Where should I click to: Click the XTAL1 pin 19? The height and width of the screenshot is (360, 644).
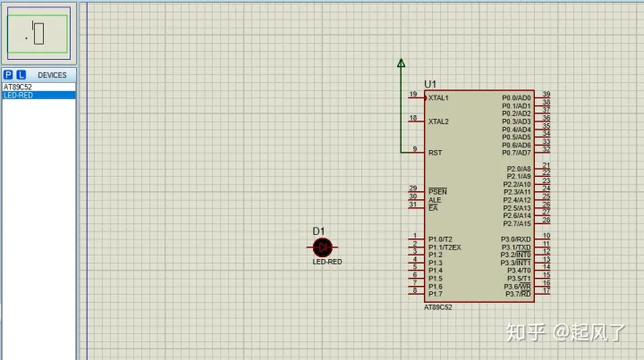pos(416,98)
